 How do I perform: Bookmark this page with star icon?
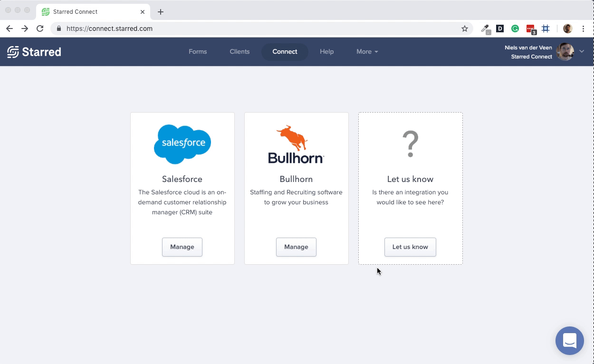[x=465, y=29]
